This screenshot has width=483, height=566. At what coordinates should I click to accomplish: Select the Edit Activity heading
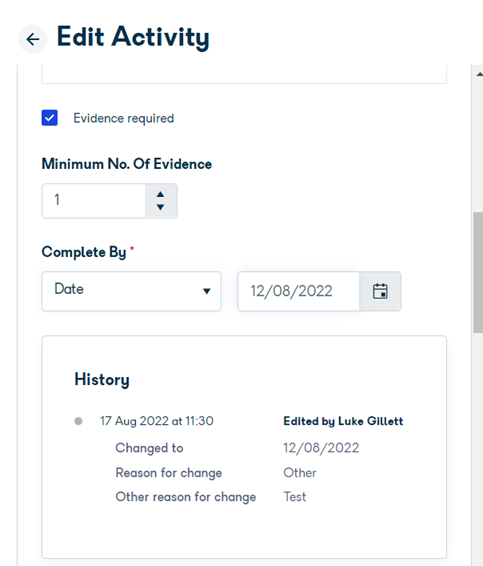(133, 38)
